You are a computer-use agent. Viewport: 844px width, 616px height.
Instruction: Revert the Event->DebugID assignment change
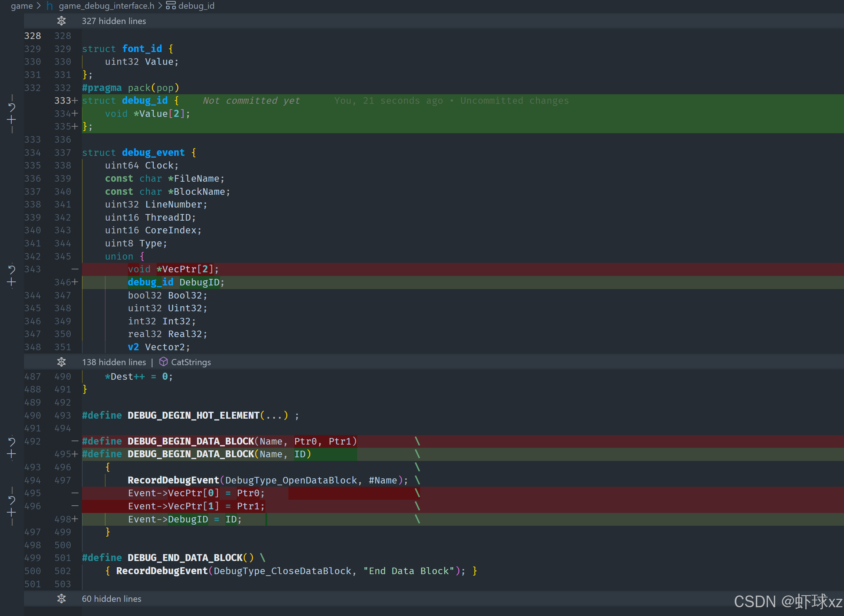click(12, 500)
